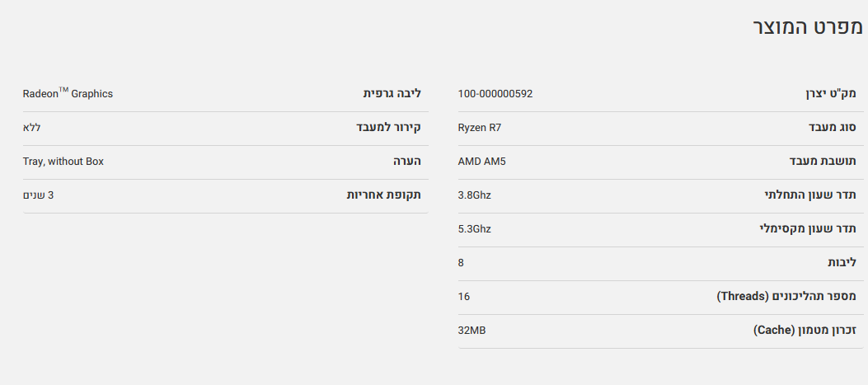Click the ליבות cores label
Screen dimensions: 868x385
coord(842,263)
